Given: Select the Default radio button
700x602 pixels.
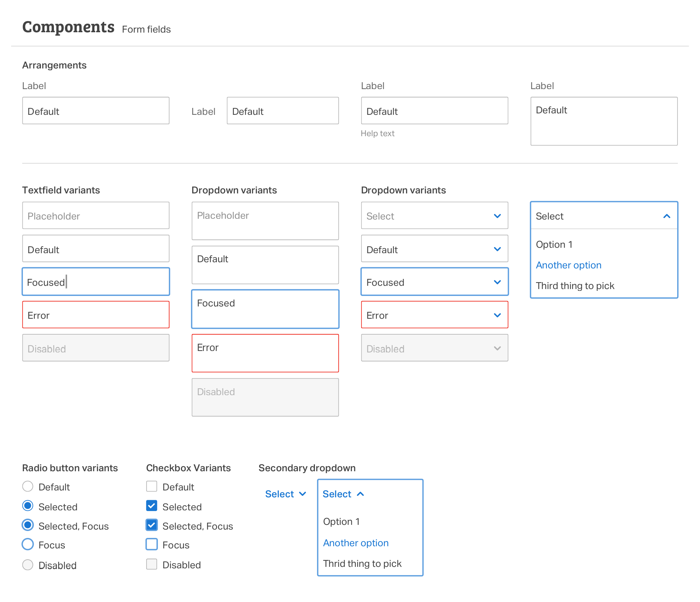Looking at the screenshot, I should [28, 486].
